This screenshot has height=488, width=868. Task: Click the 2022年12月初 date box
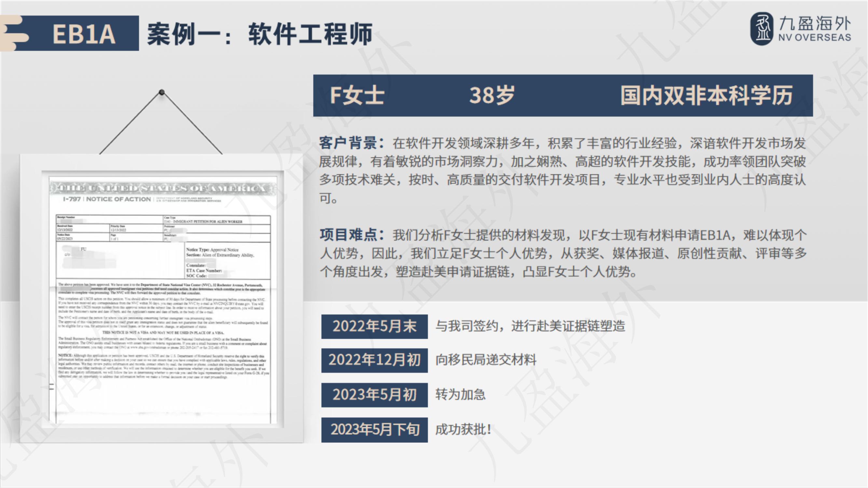pos(374,360)
